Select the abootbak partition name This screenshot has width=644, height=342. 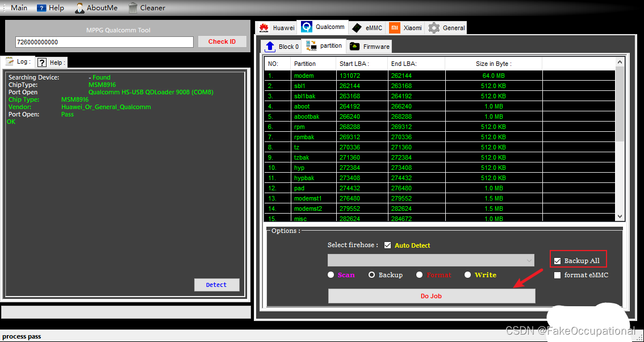[307, 116]
